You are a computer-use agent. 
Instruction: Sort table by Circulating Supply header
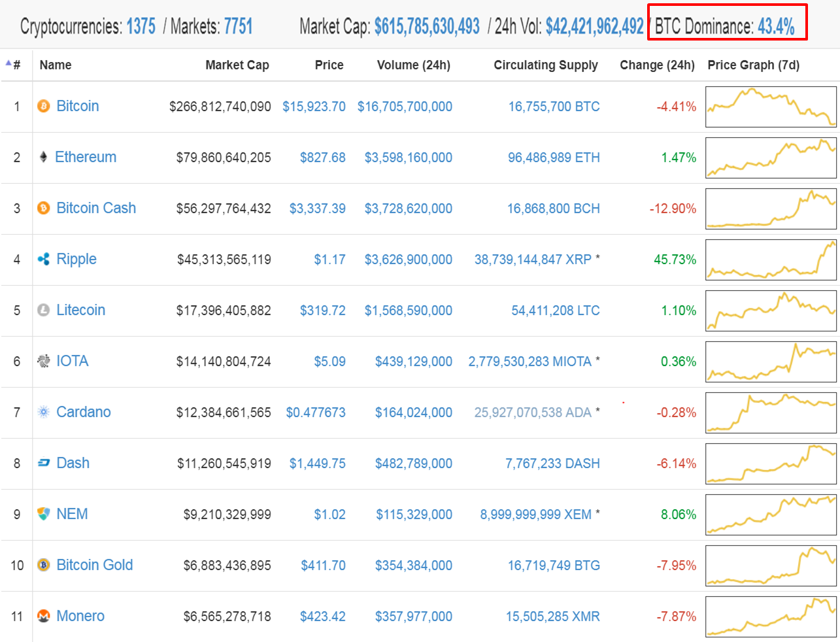pyautogui.click(x=546, y=65)
